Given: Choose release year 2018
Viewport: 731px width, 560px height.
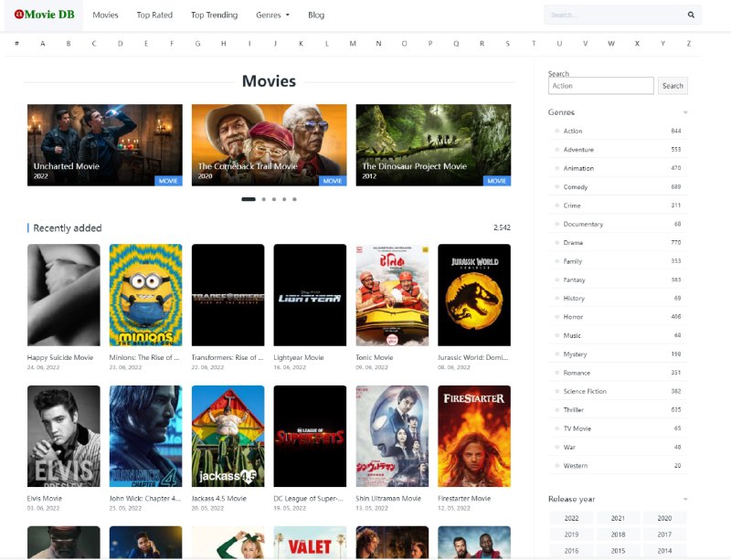Looking at the screenshot, I should [x=618, y=534].
